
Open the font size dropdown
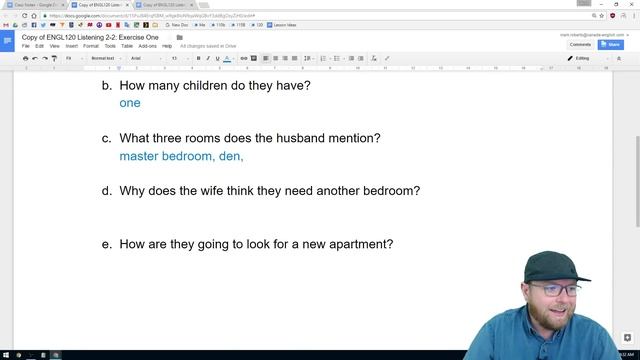coord(179,58)
